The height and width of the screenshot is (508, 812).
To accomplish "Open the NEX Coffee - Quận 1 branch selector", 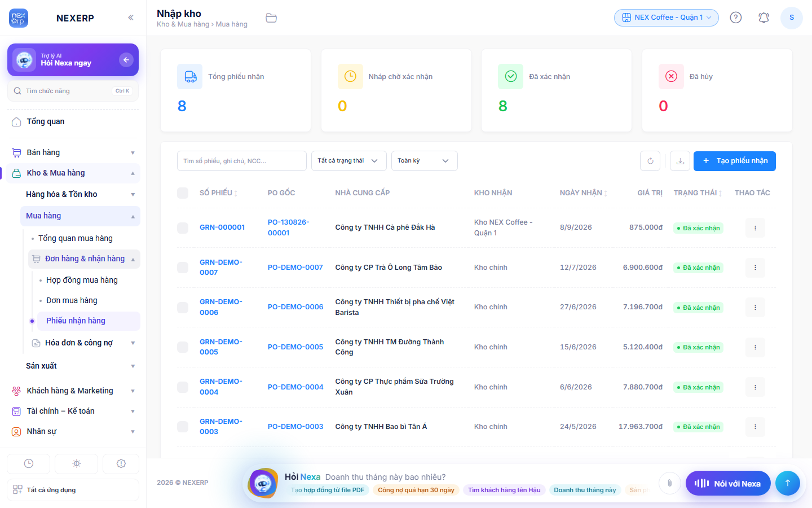I will pyautogui.click(x=667, y=17).
